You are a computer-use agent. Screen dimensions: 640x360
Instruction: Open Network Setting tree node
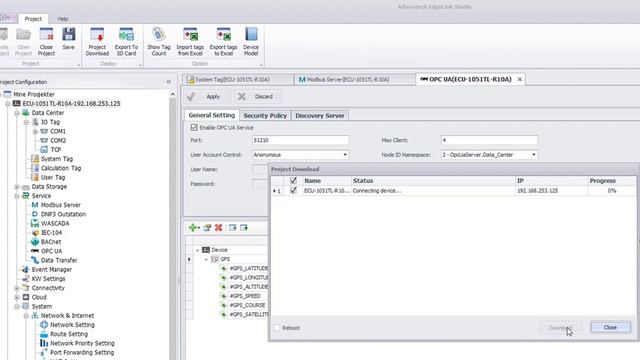pos(72,325)
